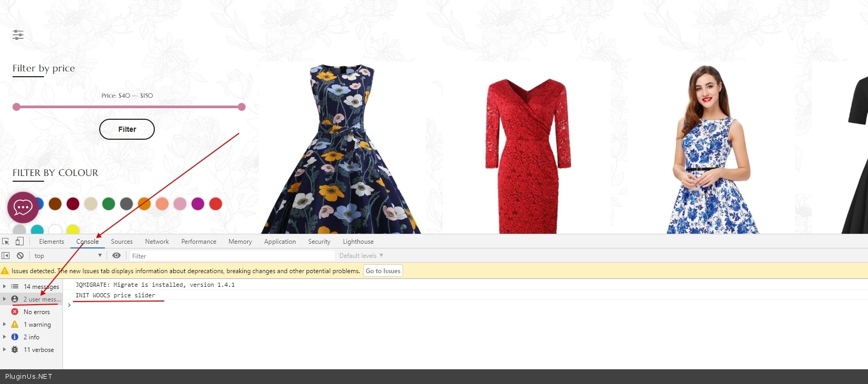Open the Lighthouse tab

pos(358,242)
